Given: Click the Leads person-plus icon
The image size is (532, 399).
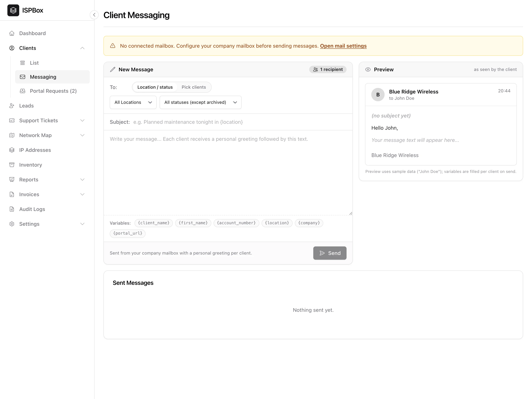Looking at the screenshot, I should tap(12, 106).
